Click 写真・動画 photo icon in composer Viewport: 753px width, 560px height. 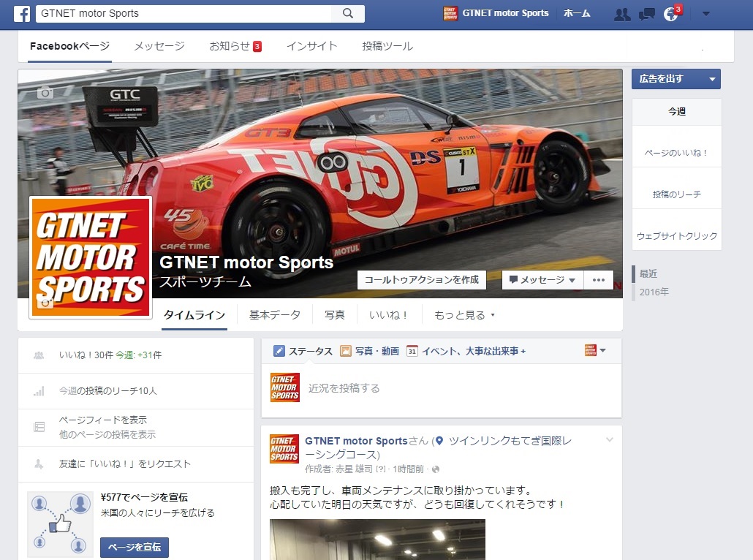[345, 351]
